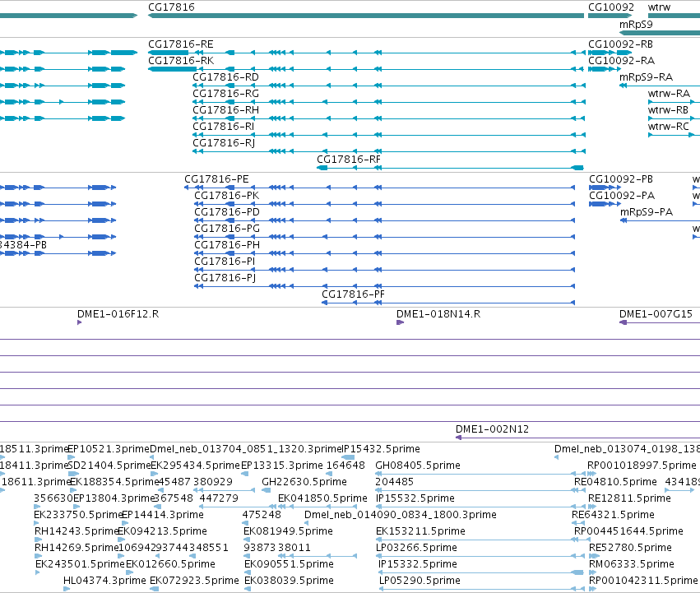The width and height of the screenshot is (700, 593).
Task: Select the 447279 EST label
Action: point(219,498)
